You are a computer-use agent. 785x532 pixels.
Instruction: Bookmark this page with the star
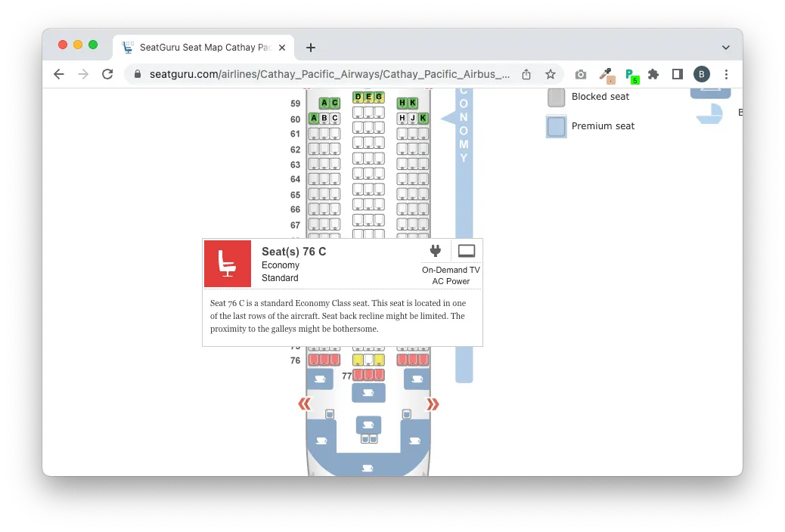[x=551, y=75]
